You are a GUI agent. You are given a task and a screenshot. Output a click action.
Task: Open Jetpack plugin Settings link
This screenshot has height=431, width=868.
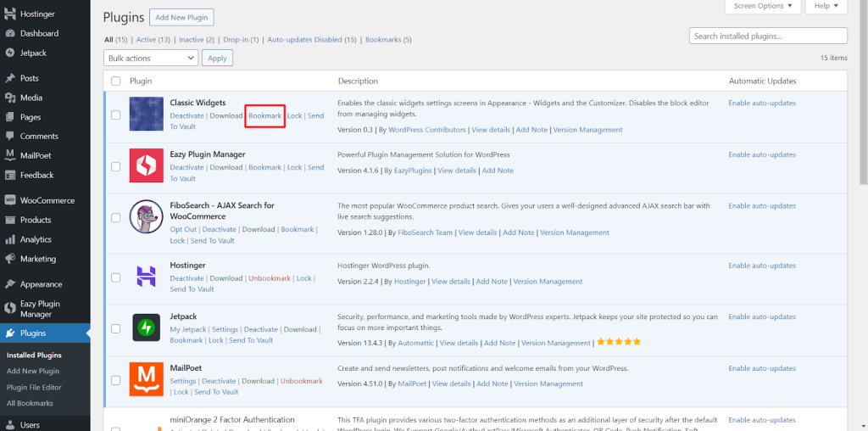click(225, 329)
